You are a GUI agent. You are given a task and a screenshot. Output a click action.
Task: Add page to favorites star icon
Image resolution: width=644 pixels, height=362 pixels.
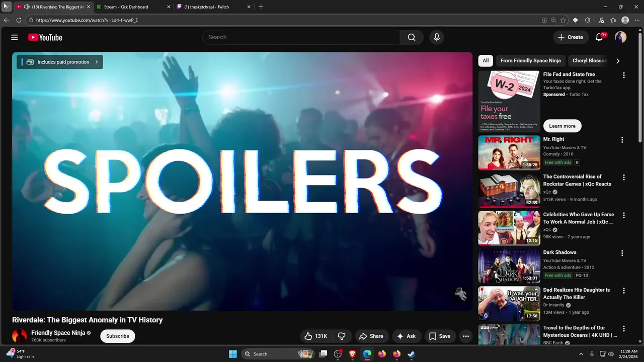563,20
